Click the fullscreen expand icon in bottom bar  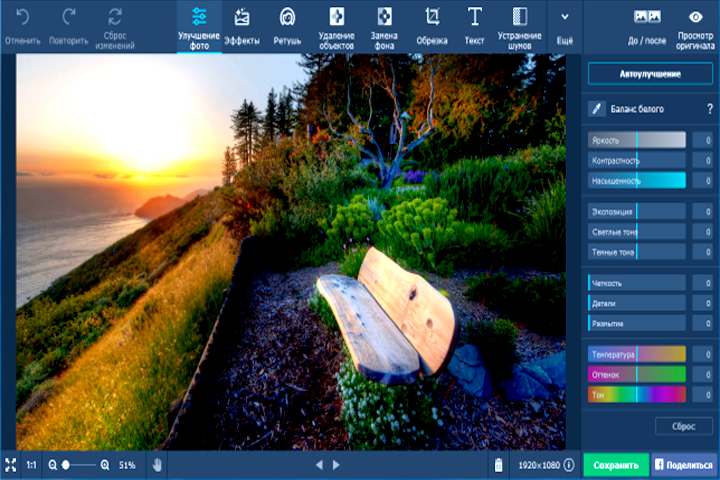(11, 465)
